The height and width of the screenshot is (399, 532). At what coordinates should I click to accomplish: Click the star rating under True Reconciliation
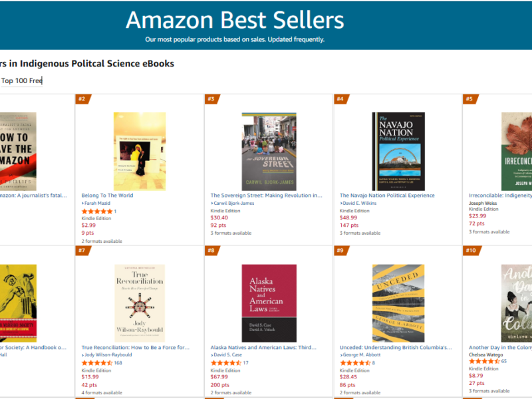point(98,362)
